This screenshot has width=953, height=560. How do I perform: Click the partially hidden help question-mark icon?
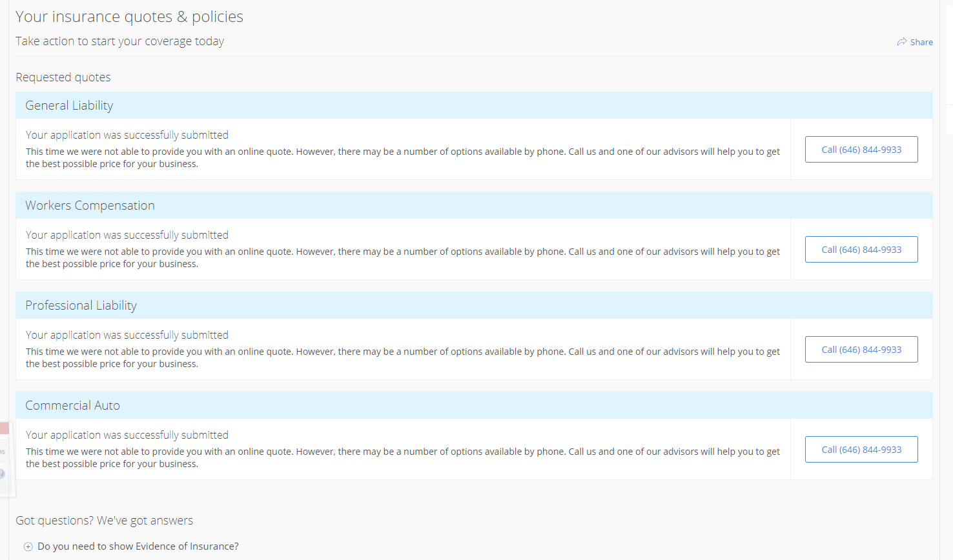(x=2, y=474)
